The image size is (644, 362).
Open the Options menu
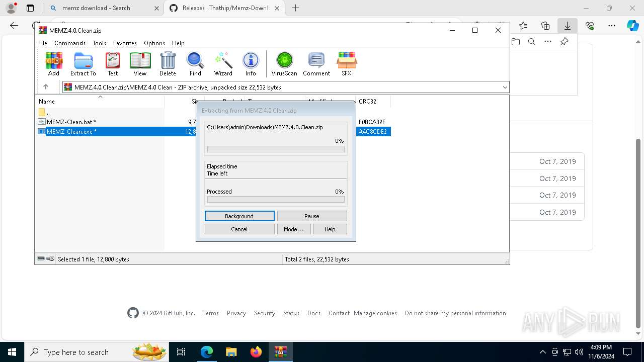coord(154,43)
